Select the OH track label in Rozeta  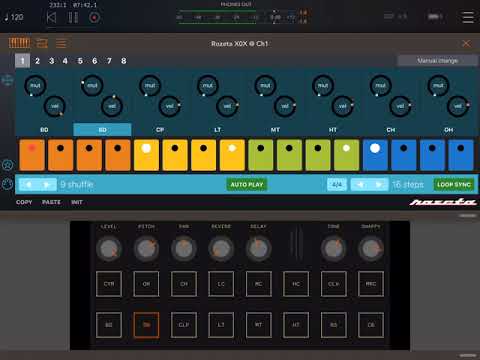click(x=449, y=130)
